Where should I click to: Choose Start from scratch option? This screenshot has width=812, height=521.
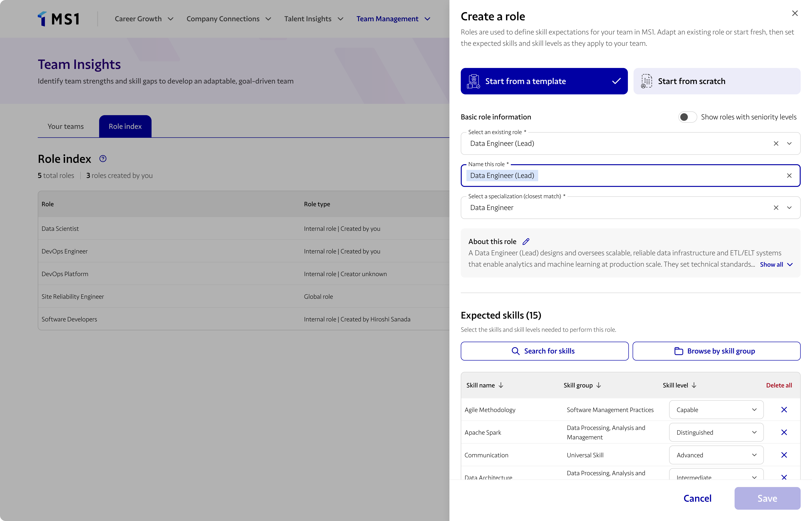click(x=717, y=81)
